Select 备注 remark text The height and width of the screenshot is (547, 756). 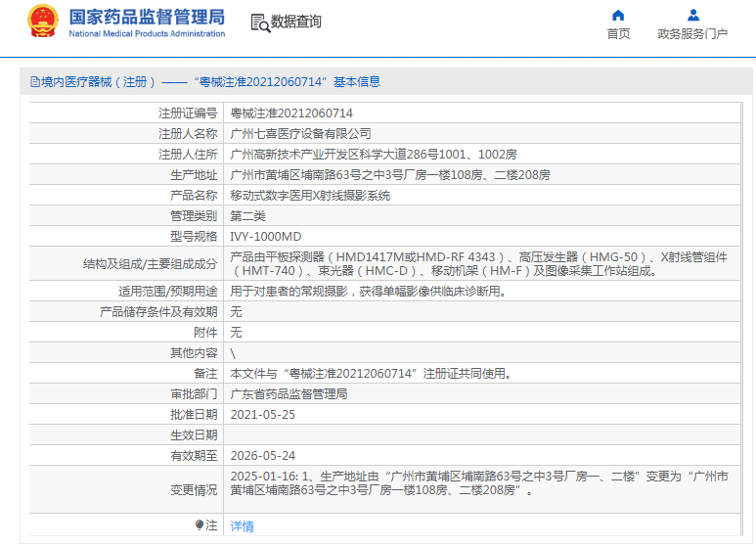point(372,374)
